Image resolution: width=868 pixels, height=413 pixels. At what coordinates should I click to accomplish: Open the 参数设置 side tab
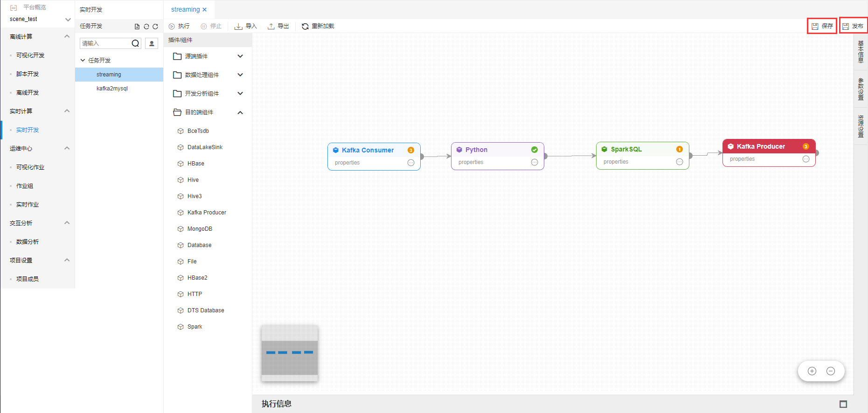[861, 89]
